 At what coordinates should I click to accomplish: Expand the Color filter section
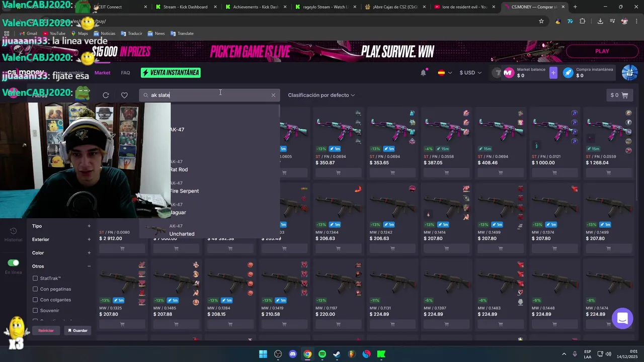[89, 253]
